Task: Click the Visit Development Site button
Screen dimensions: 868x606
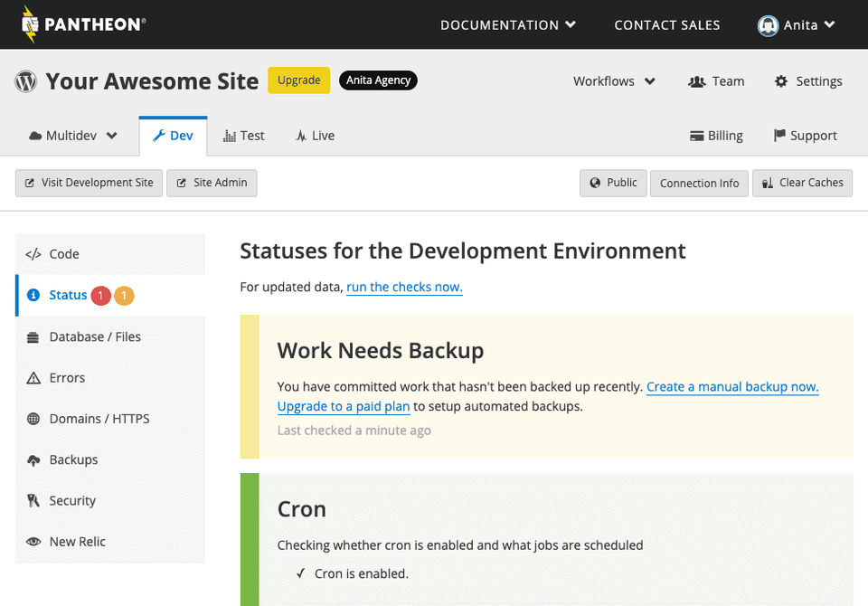Action: pyautogui.click(x=90, y=183)
